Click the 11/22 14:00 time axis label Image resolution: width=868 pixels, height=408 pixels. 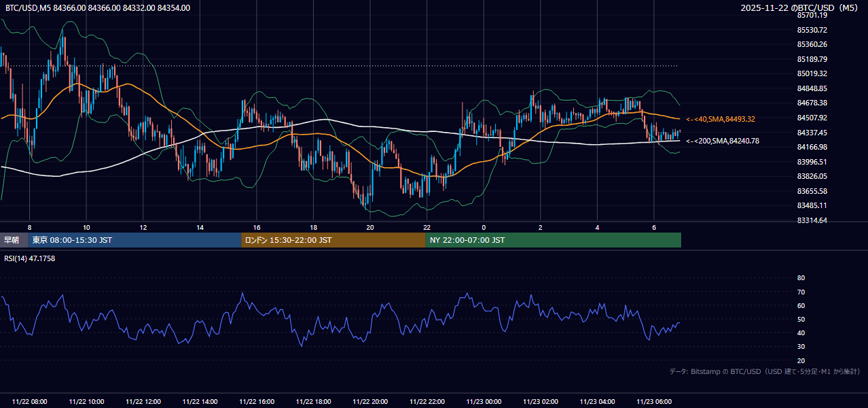pos(200,402)
